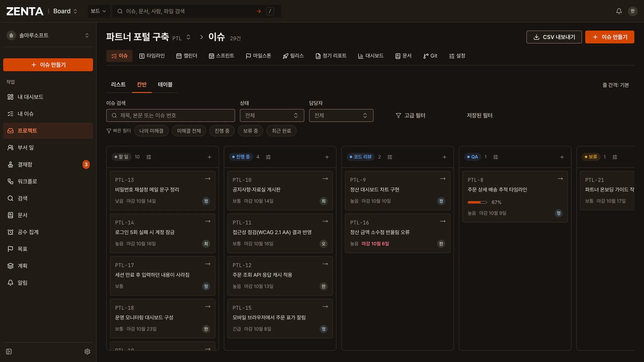Open 상태 filter dropdown

tap(272, 115)
